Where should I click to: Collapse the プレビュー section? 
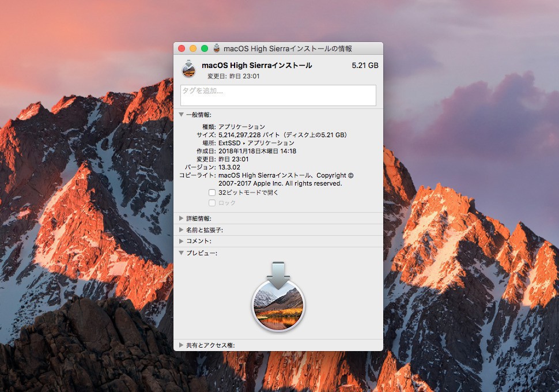pyautogui.click(x=181, y=253)
